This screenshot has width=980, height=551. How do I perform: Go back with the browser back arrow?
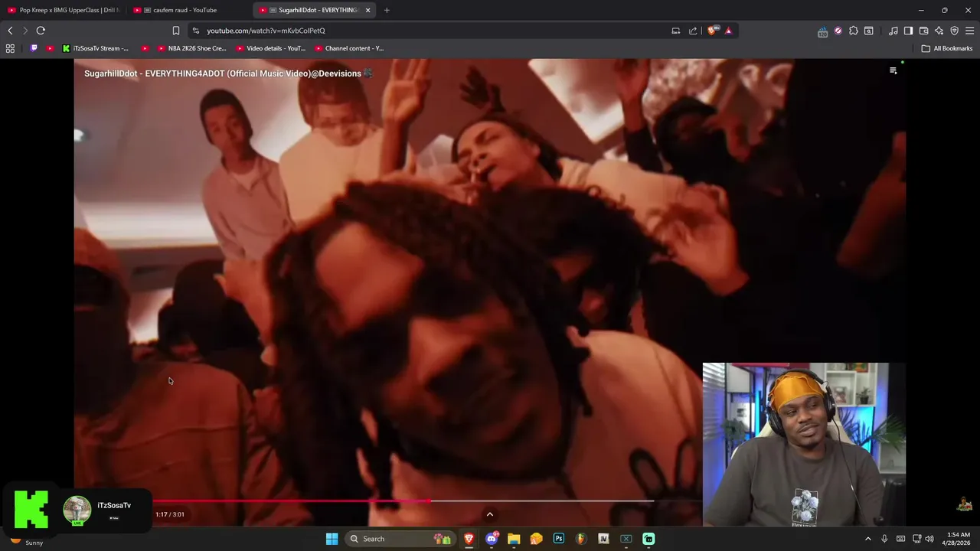[x=10, y=31]
